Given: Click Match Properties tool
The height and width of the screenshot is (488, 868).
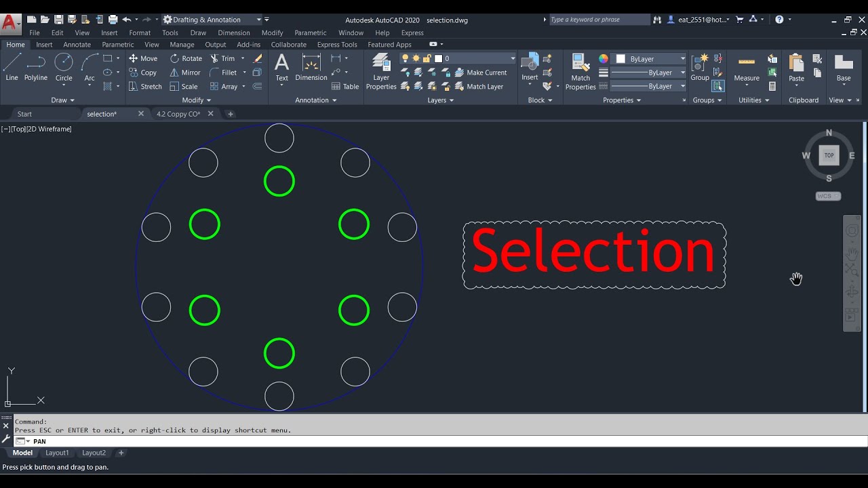Looking at the screenshot, I should point(580,71).
